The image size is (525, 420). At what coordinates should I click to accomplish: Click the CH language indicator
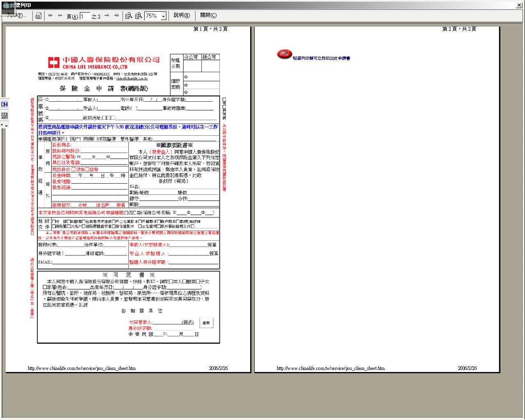pos(4,105)
